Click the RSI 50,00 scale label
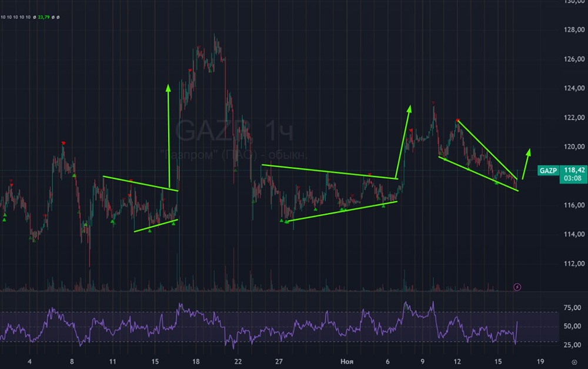 pyautogui.click(x=572, y=326)
